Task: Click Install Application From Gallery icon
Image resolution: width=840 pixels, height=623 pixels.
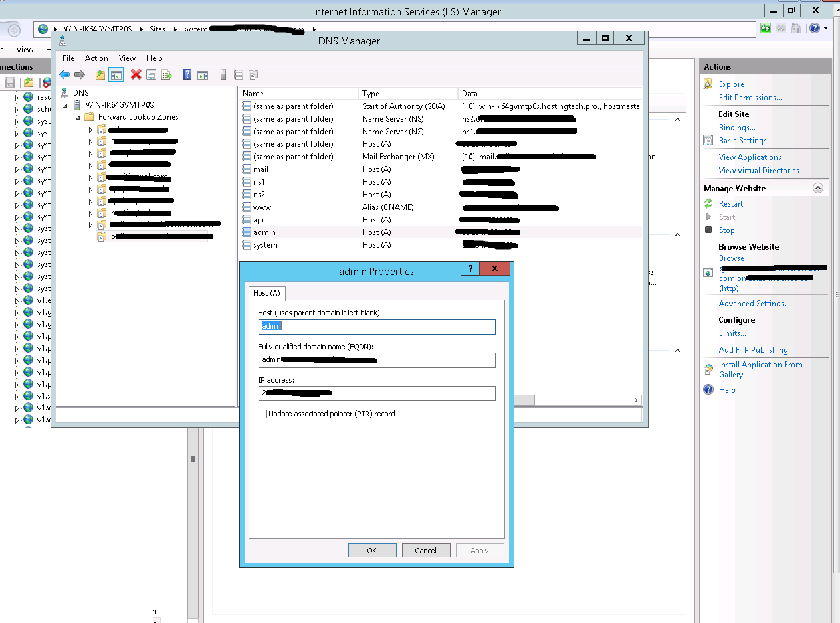Action: (708, 369)
